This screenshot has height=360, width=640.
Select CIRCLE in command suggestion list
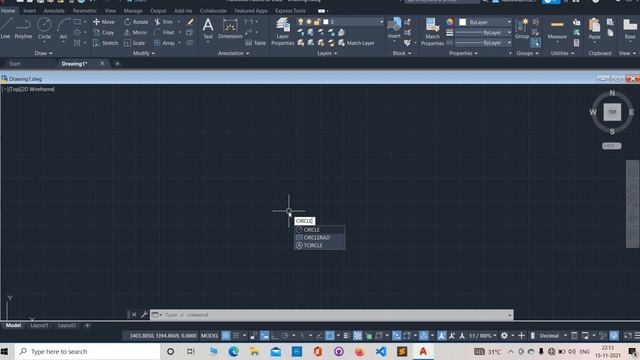(x=319, y=230)
